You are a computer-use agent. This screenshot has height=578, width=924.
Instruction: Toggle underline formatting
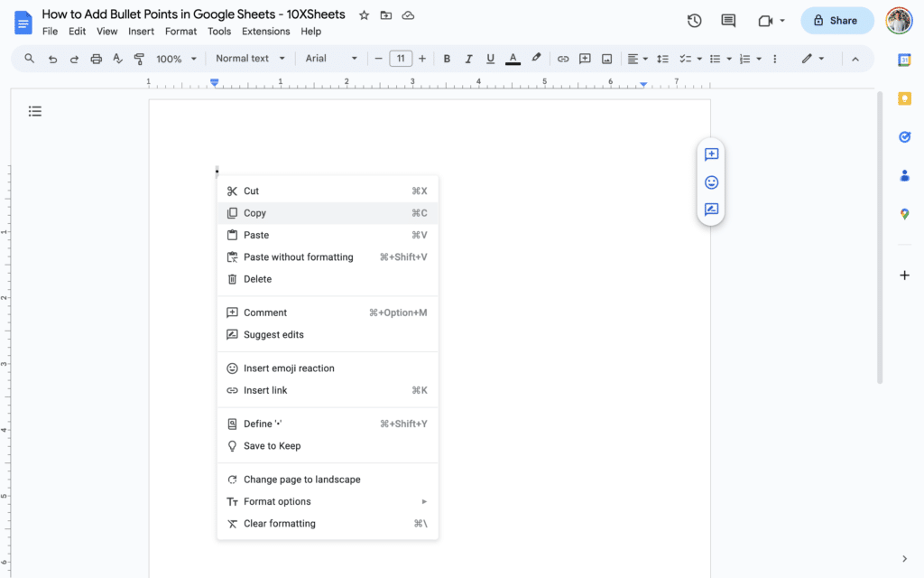(x=490, y=58)
